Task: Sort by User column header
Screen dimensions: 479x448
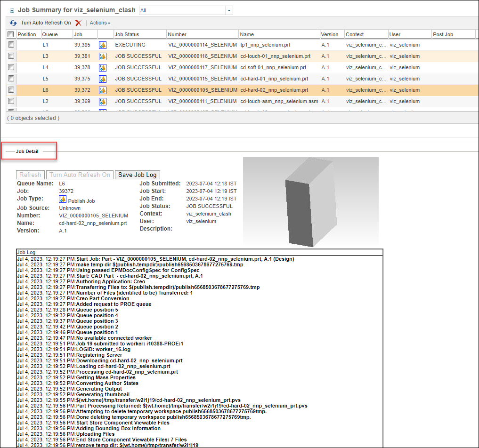Action: [395, 34]
